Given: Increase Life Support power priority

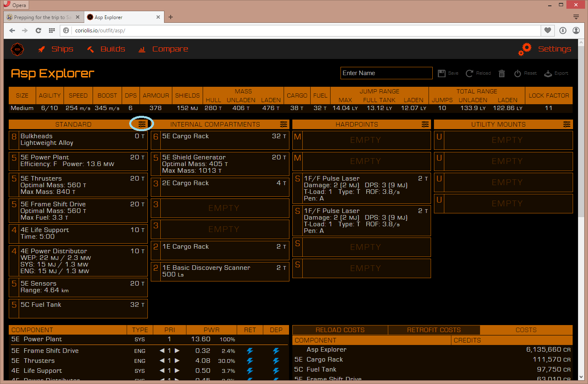Looking at the screenshot, I should tap(177, 371).
